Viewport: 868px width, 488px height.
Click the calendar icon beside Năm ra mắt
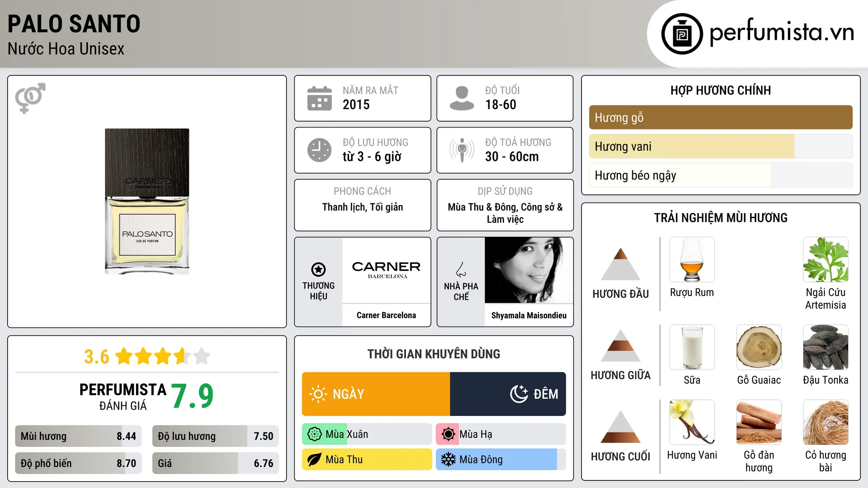(320, 98)
